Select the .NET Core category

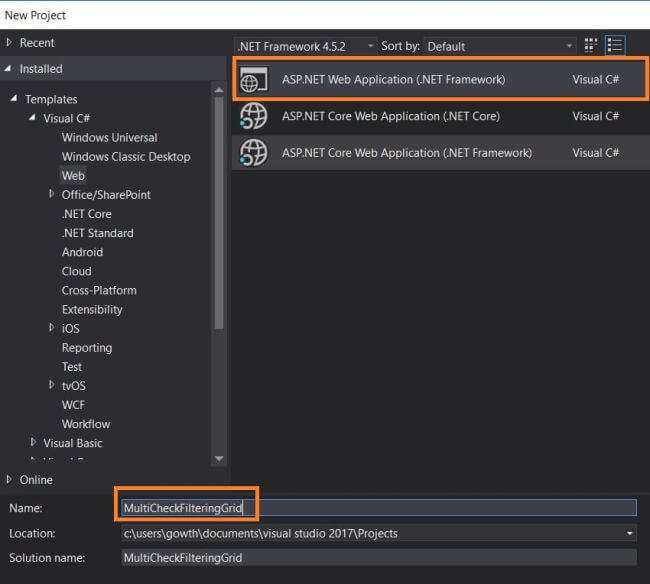tap(86, 214)
